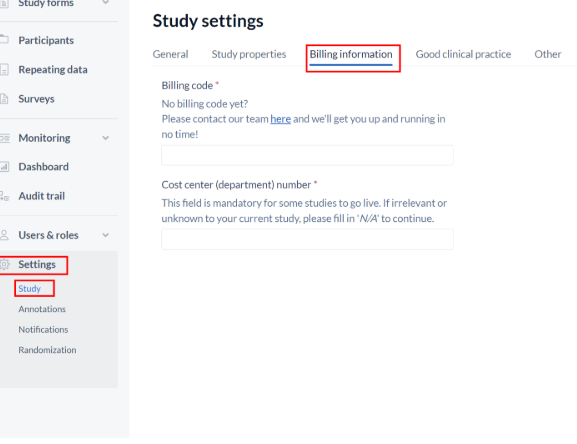
Task: Click the Participants folder icon
Action: point(4,39)
